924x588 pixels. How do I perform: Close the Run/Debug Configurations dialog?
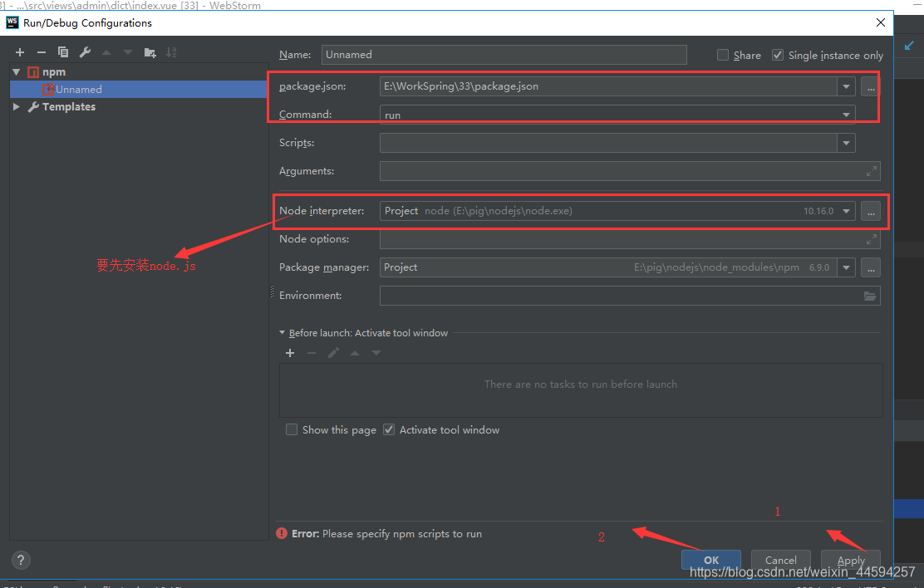(x=881, y=22)
